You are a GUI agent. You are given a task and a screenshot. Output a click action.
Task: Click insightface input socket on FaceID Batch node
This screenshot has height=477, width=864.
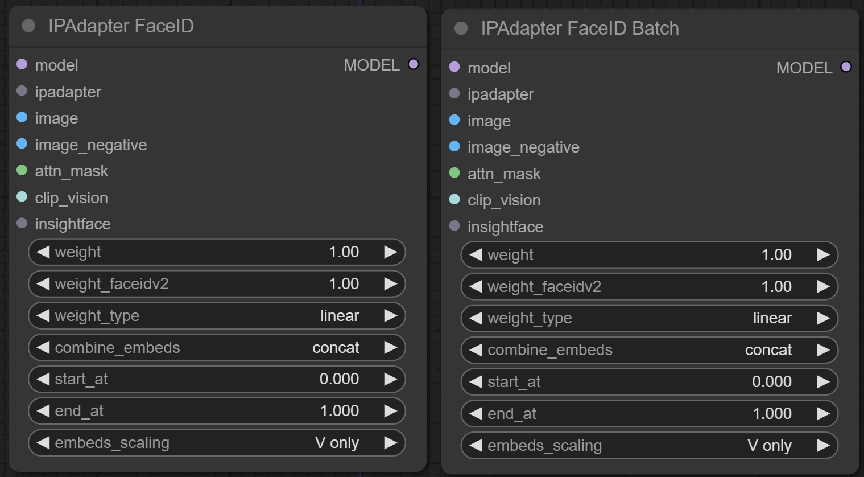point(455,227)
